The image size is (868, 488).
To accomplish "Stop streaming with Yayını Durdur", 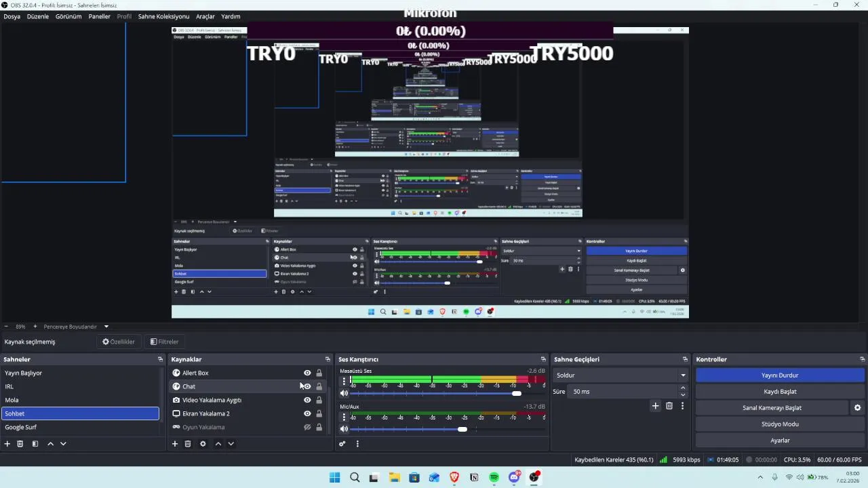I will pos(780,375).
